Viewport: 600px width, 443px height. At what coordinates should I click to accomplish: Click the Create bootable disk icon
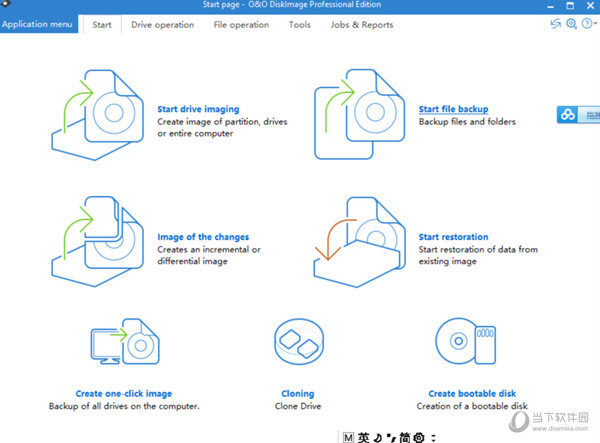pyautogui.click(x=466, y=341)
